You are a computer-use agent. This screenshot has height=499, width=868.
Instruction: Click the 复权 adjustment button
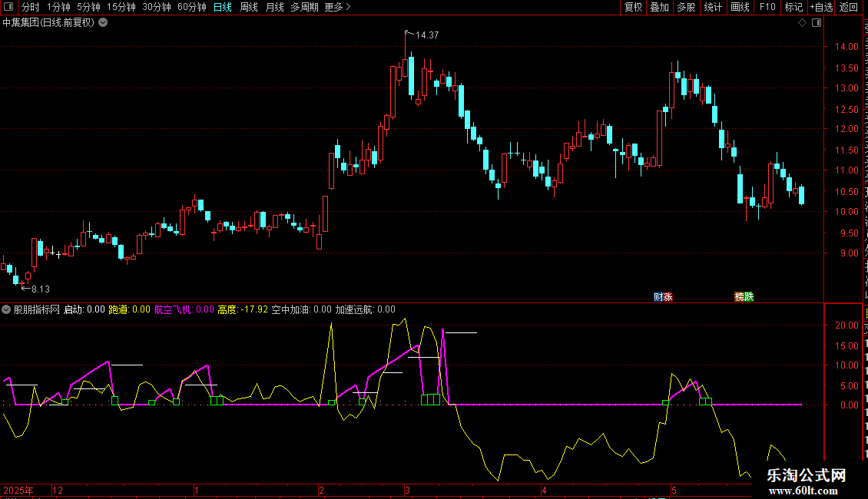pos(633,7)
